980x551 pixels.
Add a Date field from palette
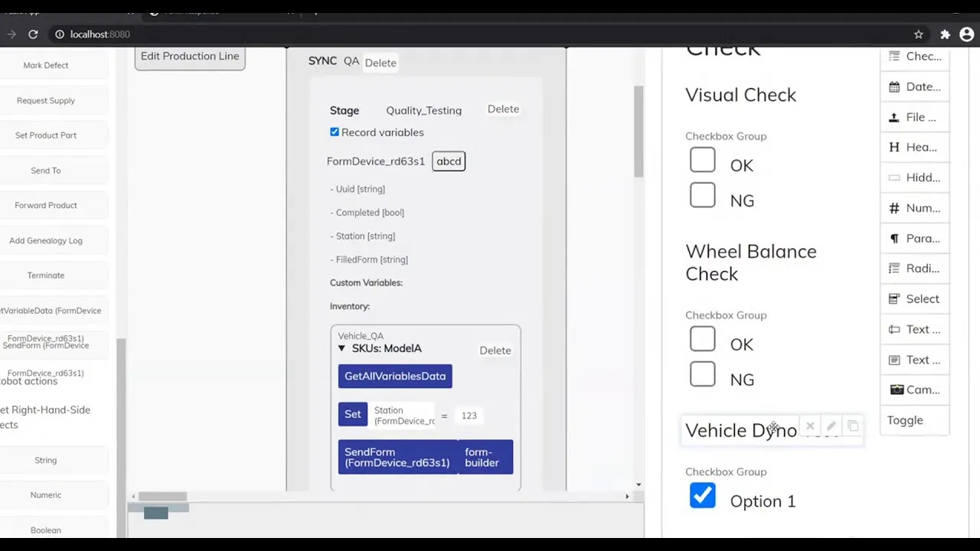[915, 86]
